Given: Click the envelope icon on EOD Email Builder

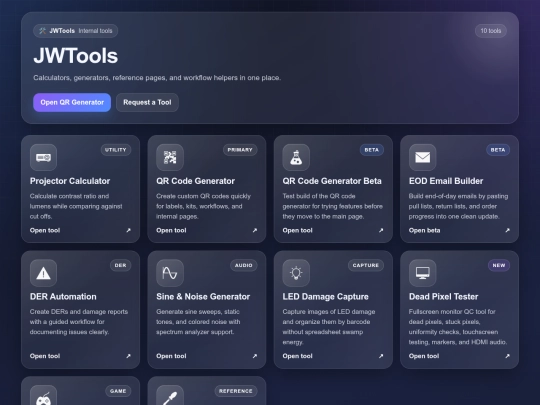Looking at the screenshot, I should pos(423,157).
